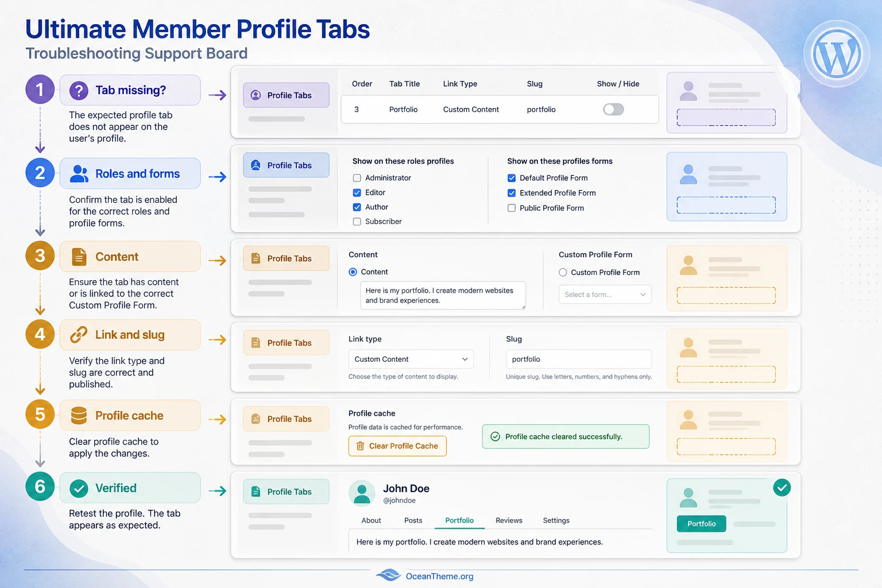
Task: Open the About profile tab
Action: pyautogui.click(x=371, y=521)
